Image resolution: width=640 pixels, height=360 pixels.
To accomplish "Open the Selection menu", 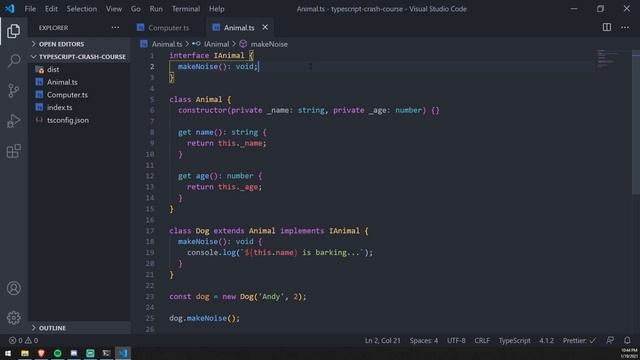I will coord(82,9).
